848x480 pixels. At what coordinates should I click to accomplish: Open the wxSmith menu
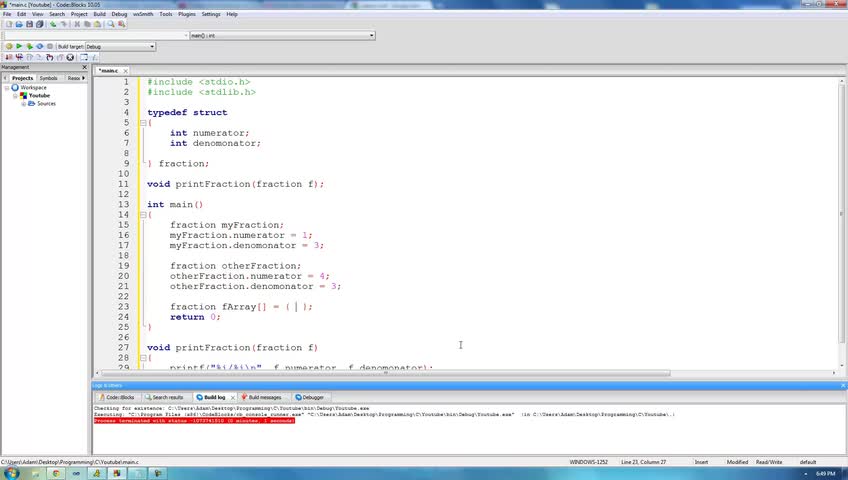click(143, 14)
